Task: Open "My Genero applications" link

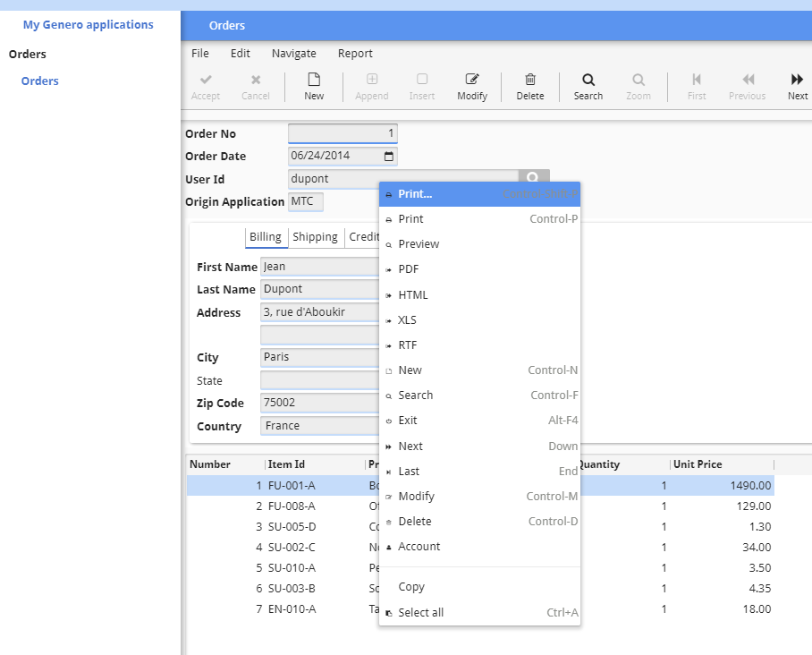Action: (x=88, y=24)
